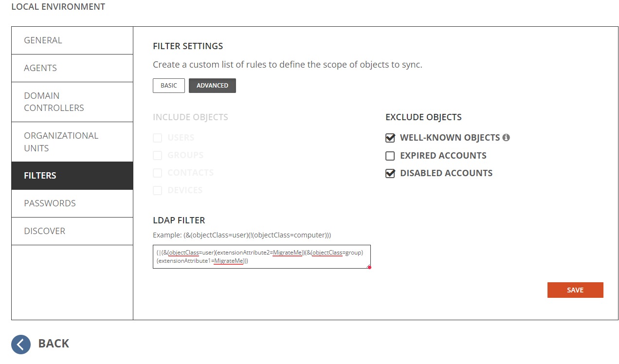Uncheck the Well-Known Objects checkbox

pos(390,138)
